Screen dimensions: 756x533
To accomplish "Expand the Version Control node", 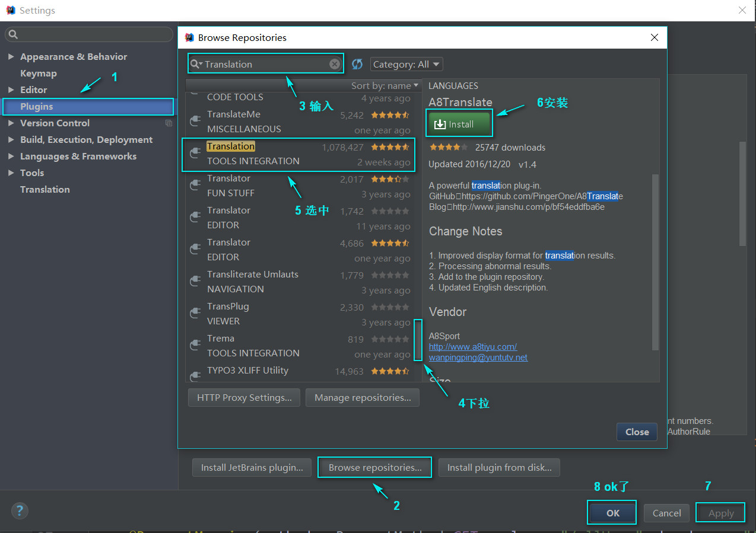I will coord(11,123).
